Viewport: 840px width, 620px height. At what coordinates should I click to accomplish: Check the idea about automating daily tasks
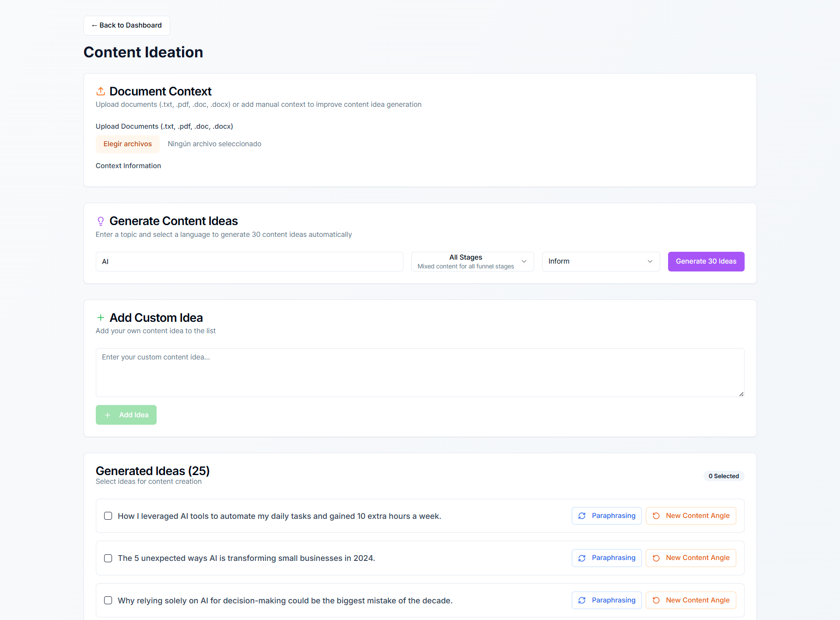tap(108, 516)
